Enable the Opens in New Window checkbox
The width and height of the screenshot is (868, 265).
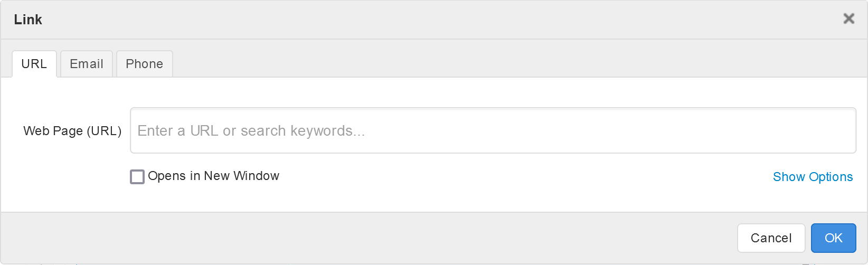pos(137,176)
